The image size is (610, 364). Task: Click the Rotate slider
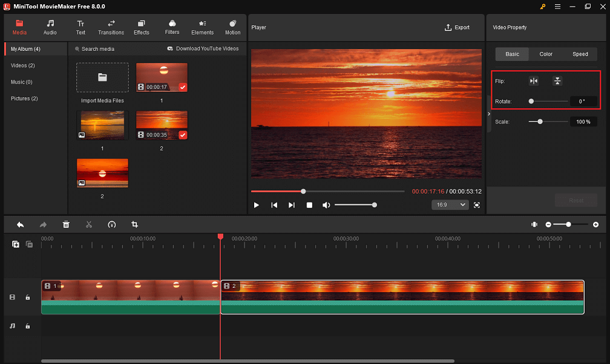point(548,101)
